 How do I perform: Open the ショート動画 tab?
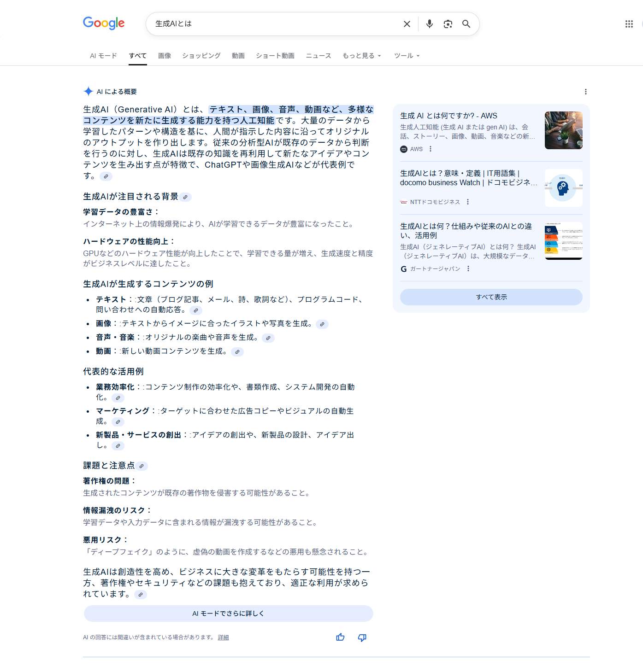pyautogui.click(x=275, y=56)
